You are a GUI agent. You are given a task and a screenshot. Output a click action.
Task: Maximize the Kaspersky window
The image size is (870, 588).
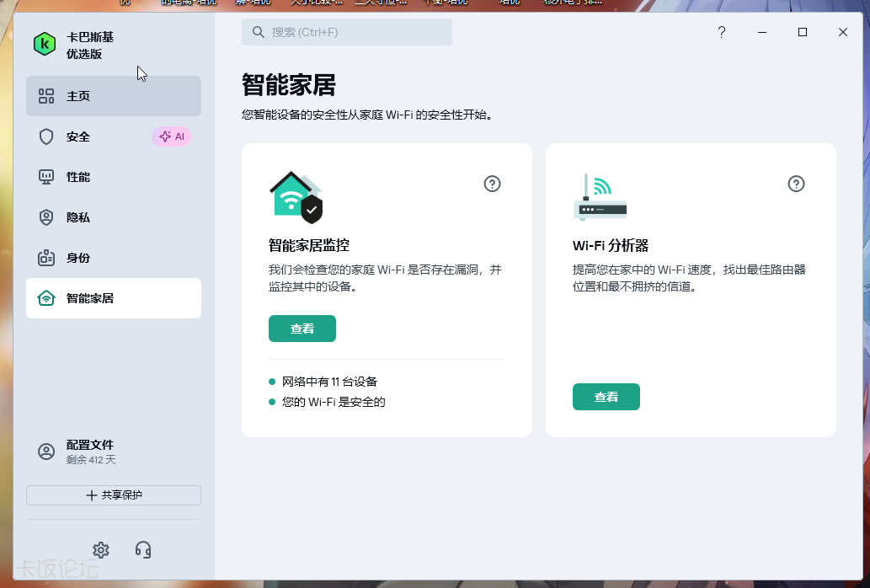point(803,32)
